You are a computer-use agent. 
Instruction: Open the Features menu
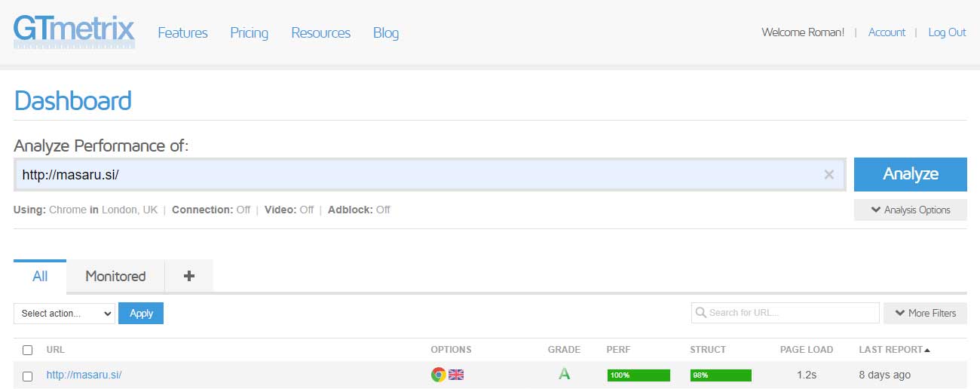coord(182,32)
